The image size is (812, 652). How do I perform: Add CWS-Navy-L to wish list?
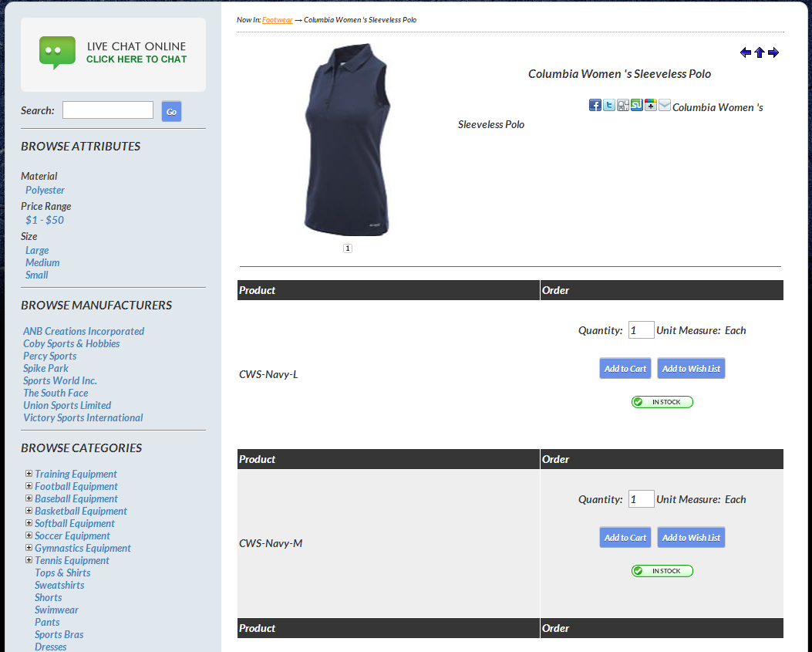click(691, 369)
